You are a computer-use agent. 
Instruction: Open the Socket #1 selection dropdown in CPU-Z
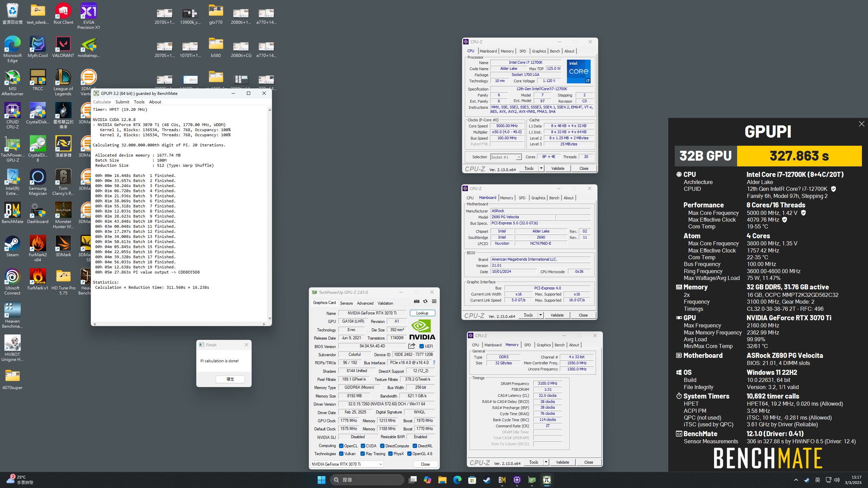click(x=506, y=157)
